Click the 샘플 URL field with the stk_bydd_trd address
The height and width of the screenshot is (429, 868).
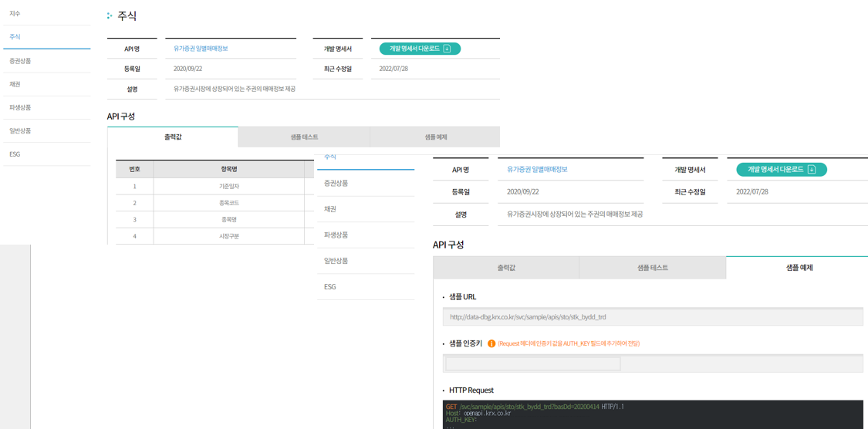[x=654, y=317]
